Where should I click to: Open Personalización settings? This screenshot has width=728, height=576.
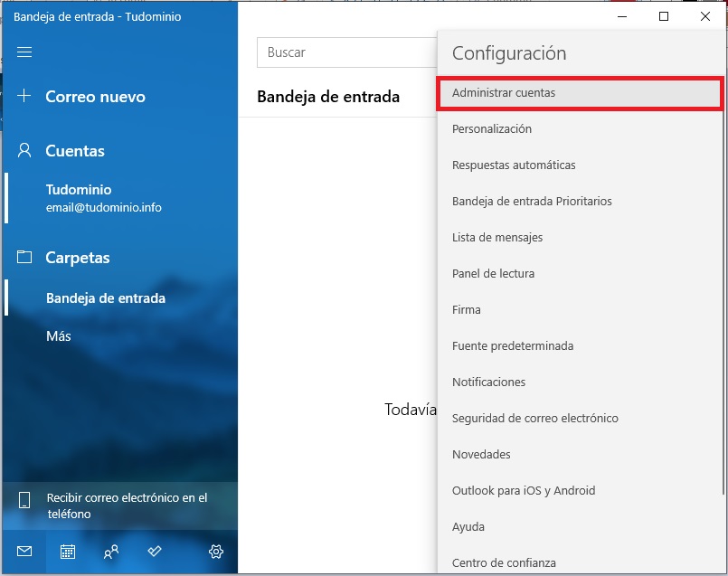580,129
